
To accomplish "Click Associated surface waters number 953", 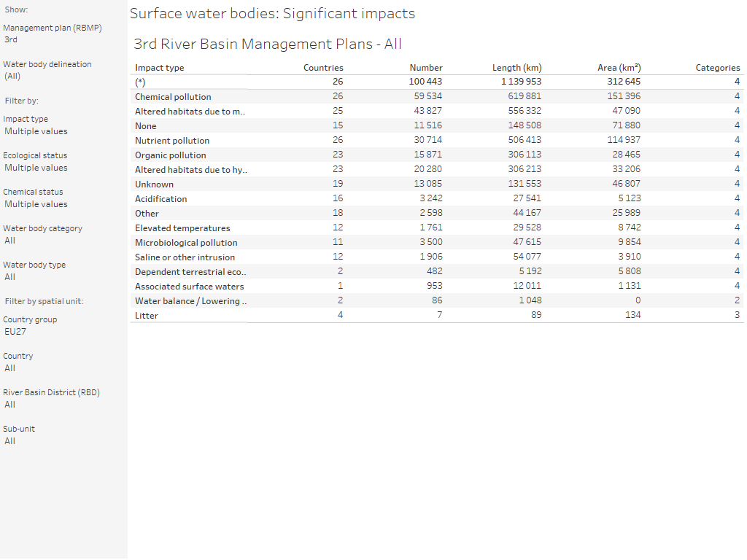I will pyautogui.click(x=434, y=286).
